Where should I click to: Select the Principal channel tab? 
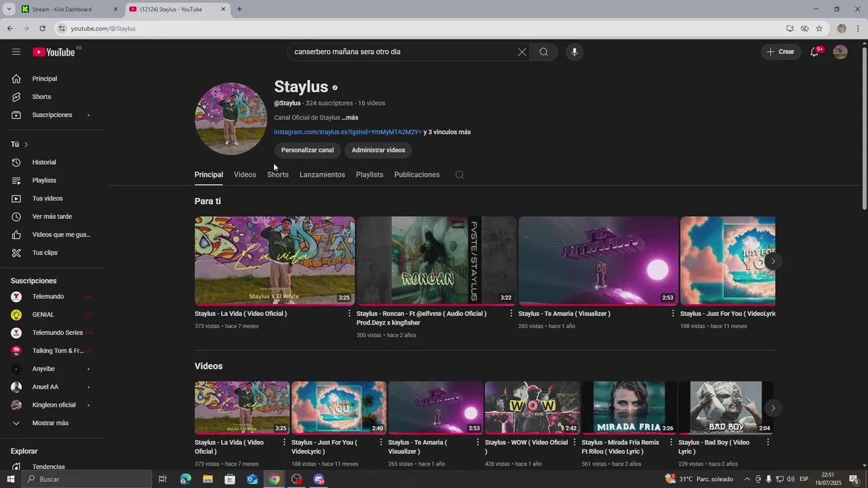point(209,175)
